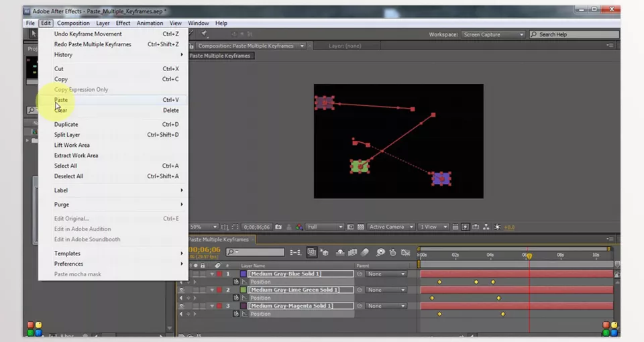The height and width of the screenshot is (342, 644).
Task: Click the parent pick whip for Magenta Solid
Action: [360, 306]
